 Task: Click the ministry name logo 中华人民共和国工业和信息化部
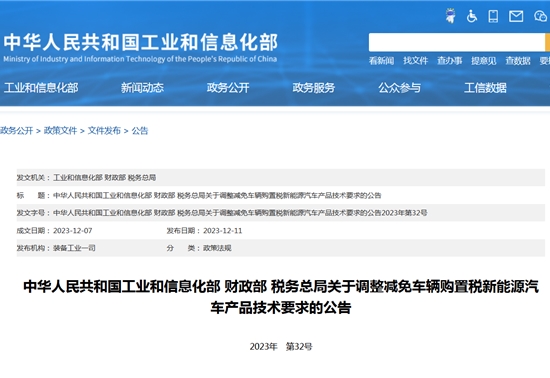click(x=141, y=42)
